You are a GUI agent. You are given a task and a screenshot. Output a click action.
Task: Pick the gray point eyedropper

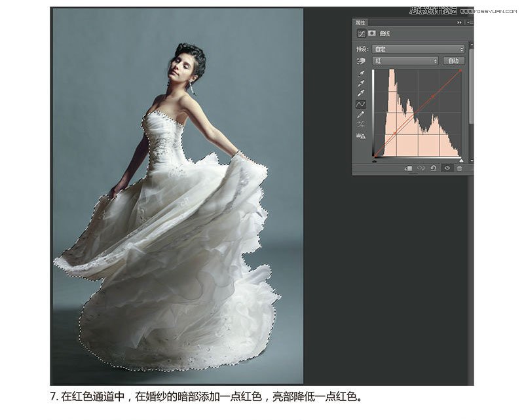coord(361,83)
